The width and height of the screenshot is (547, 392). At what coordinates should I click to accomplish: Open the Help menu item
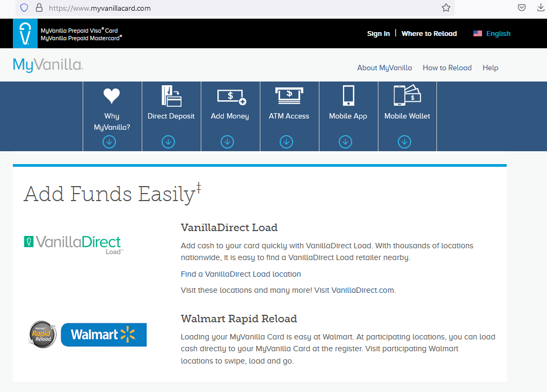pyautogui.click(x=490, y=68)
